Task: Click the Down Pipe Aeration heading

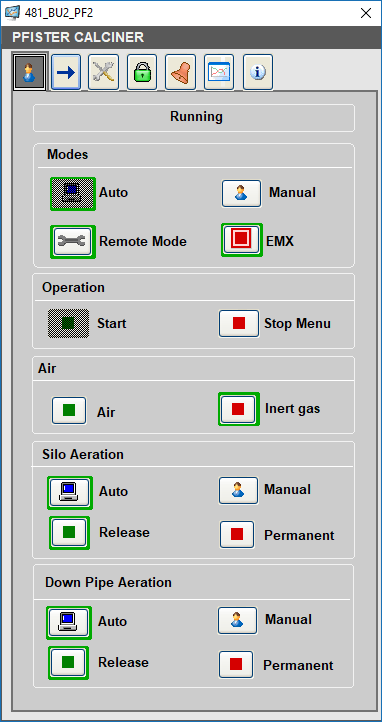Action: point(108,582)
